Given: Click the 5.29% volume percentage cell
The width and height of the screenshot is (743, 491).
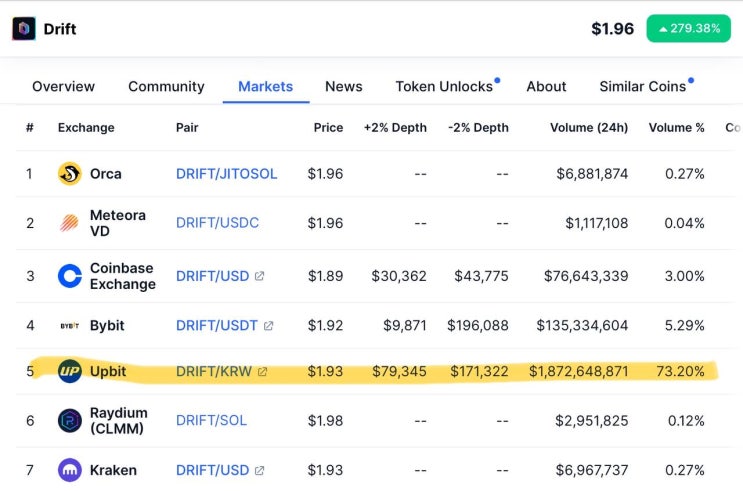Looking at the screenshot, I should [684, 326].
